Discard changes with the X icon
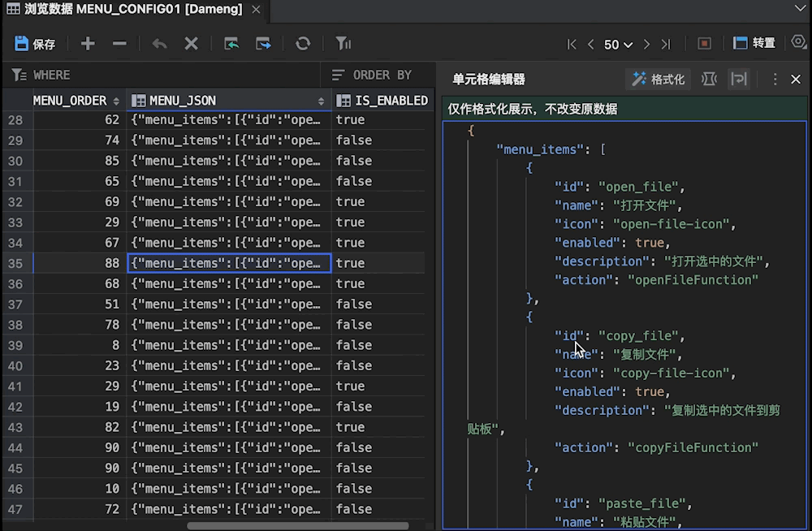The image size is (812, 531). tap(191, 44)
